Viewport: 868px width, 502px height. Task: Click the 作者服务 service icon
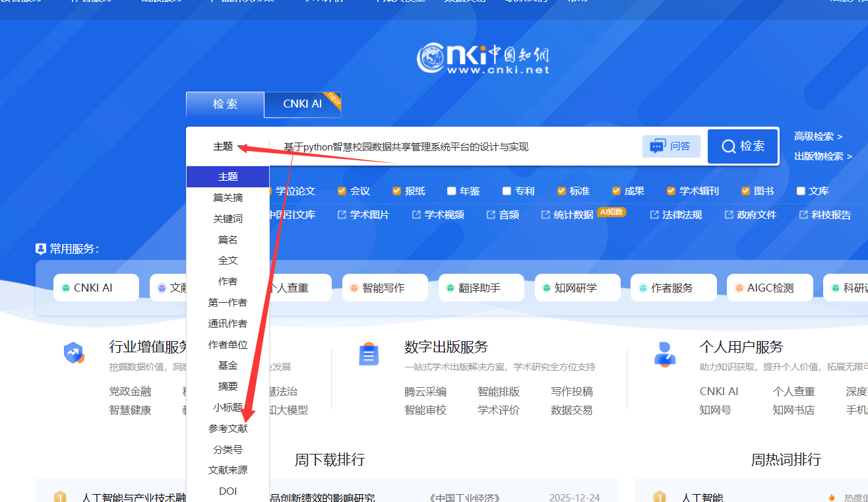642,288
